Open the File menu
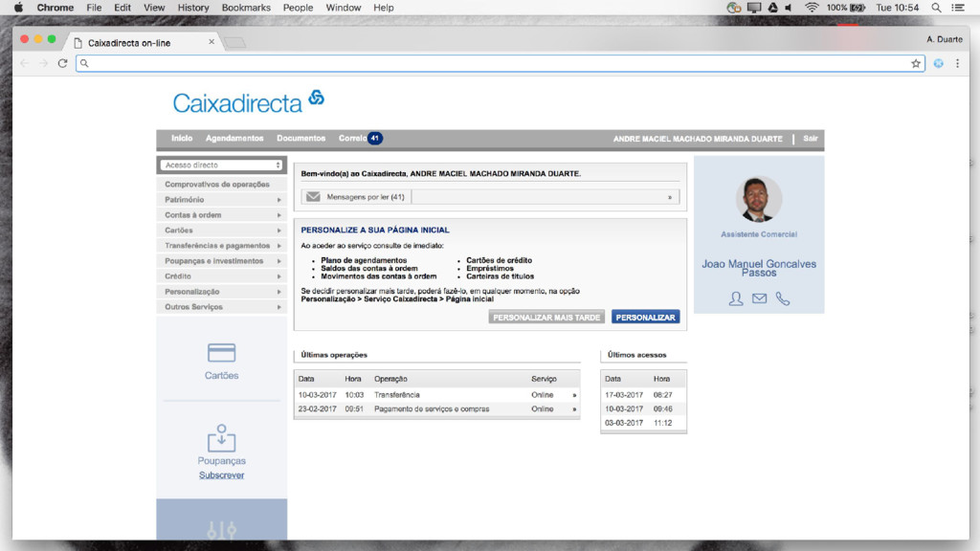Screen dimensions: 980x551 click(94, 8)
